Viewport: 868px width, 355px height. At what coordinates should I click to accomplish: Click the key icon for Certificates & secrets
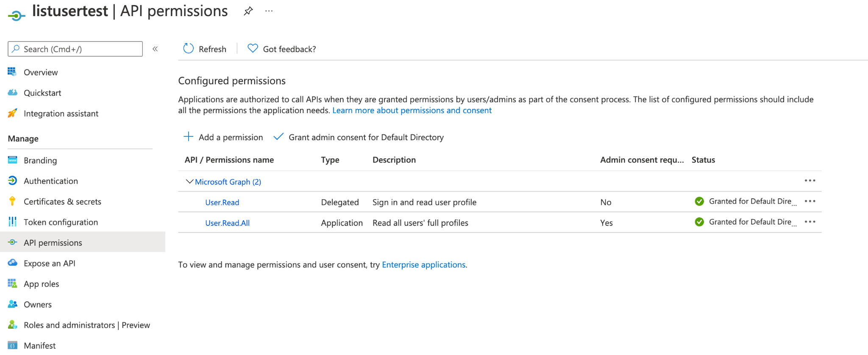tap(12, 202)
